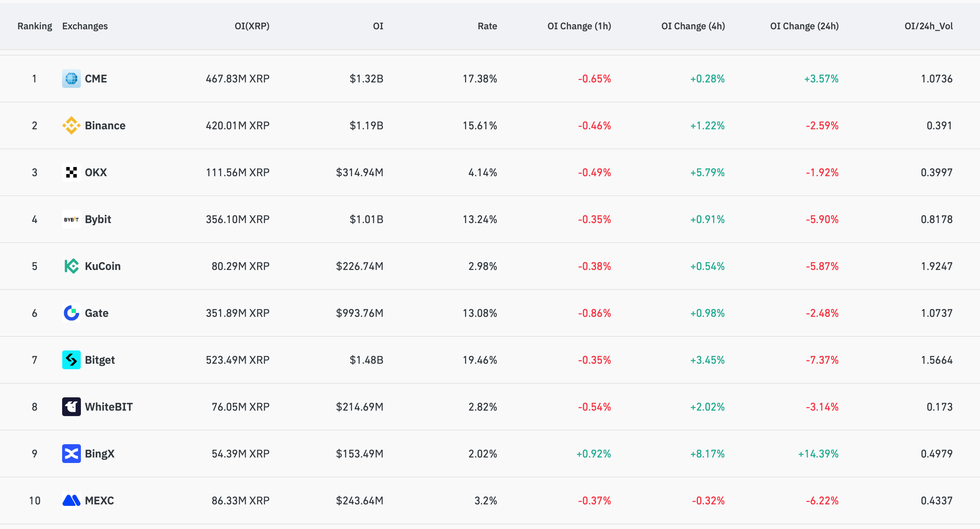The width and height of the screenshot is (980, 529).
Task: Click the Binance diamond logo icon
Action: tap(71, 125)
